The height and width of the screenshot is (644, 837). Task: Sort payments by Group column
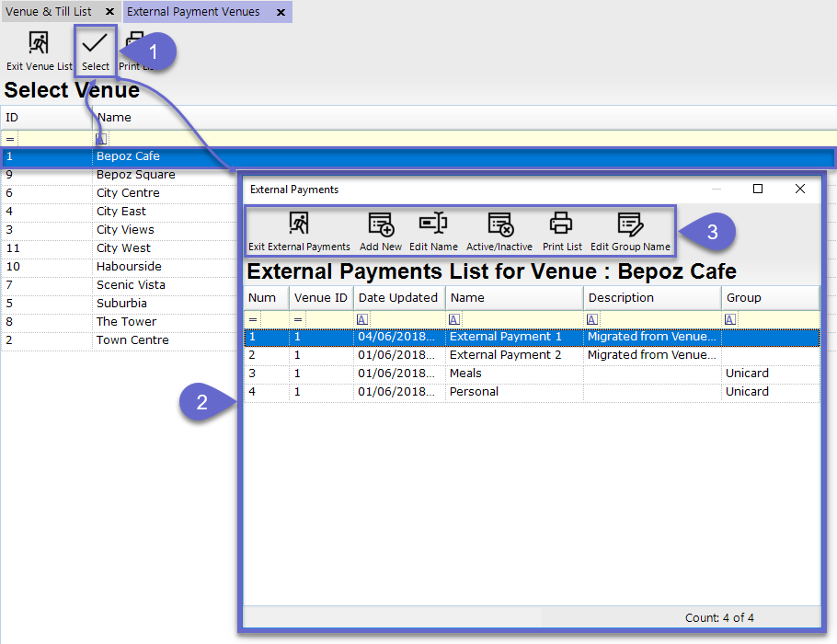point(769,298)
